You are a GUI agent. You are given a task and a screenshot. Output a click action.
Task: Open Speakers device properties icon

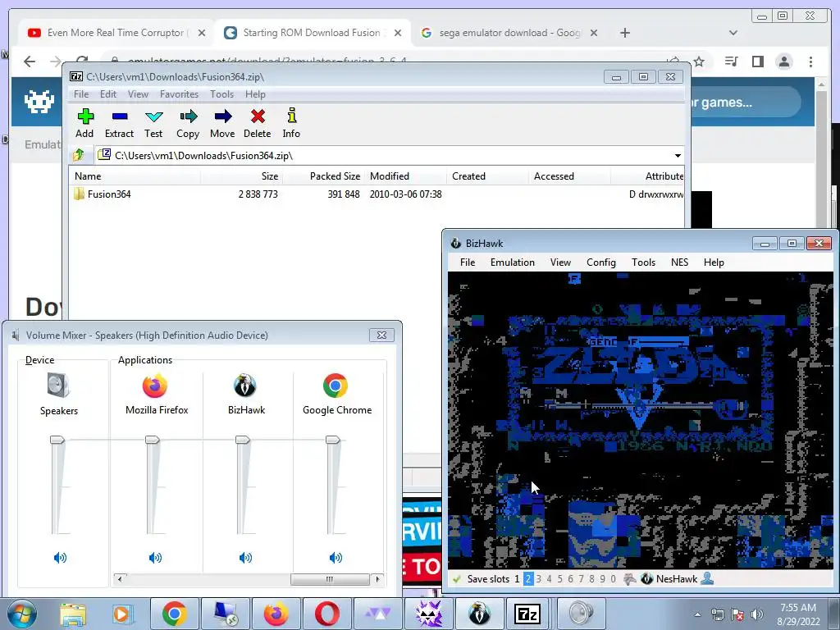pyautogui.click(x=58, y=386)
